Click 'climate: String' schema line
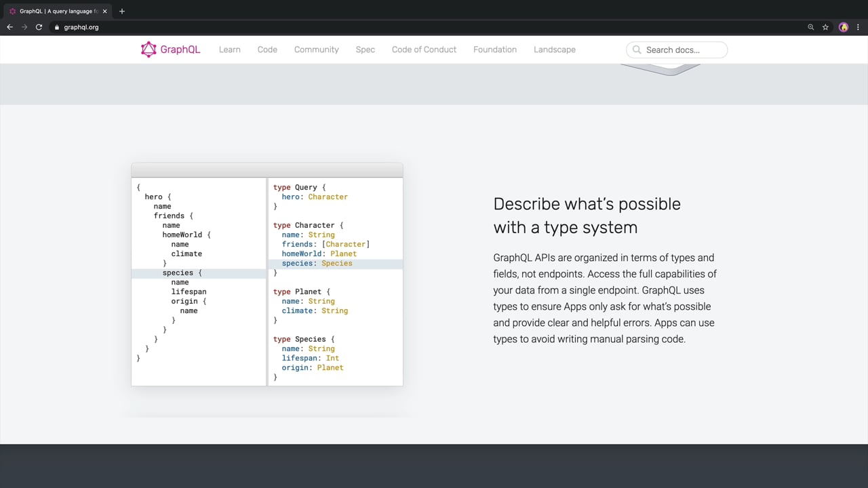 [315, 310]
